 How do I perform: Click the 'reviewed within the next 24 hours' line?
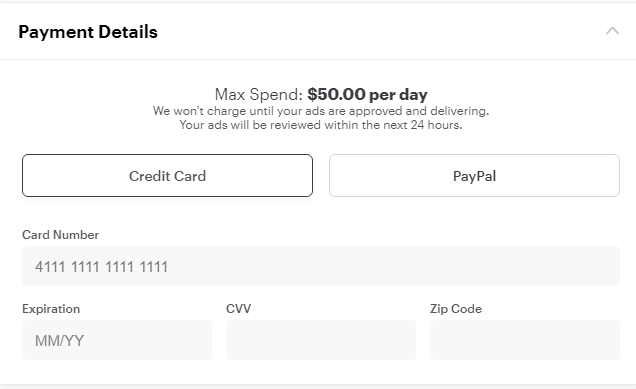321,125
